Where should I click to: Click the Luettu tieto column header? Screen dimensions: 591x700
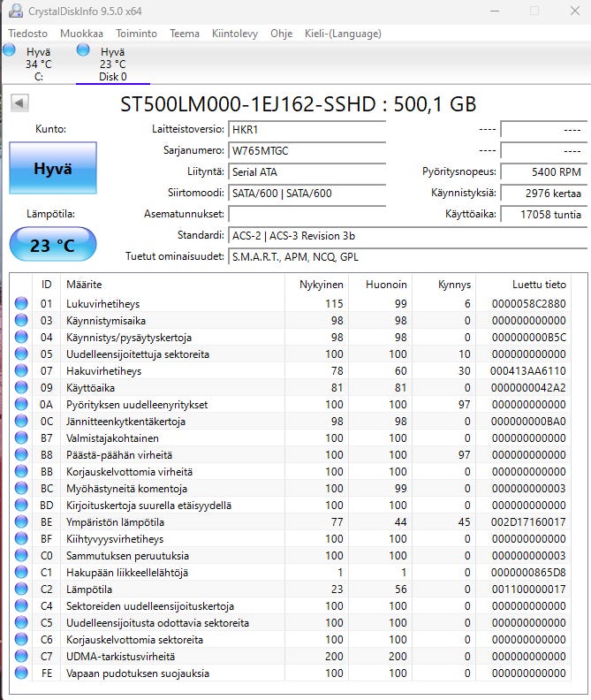coord(539,285)
